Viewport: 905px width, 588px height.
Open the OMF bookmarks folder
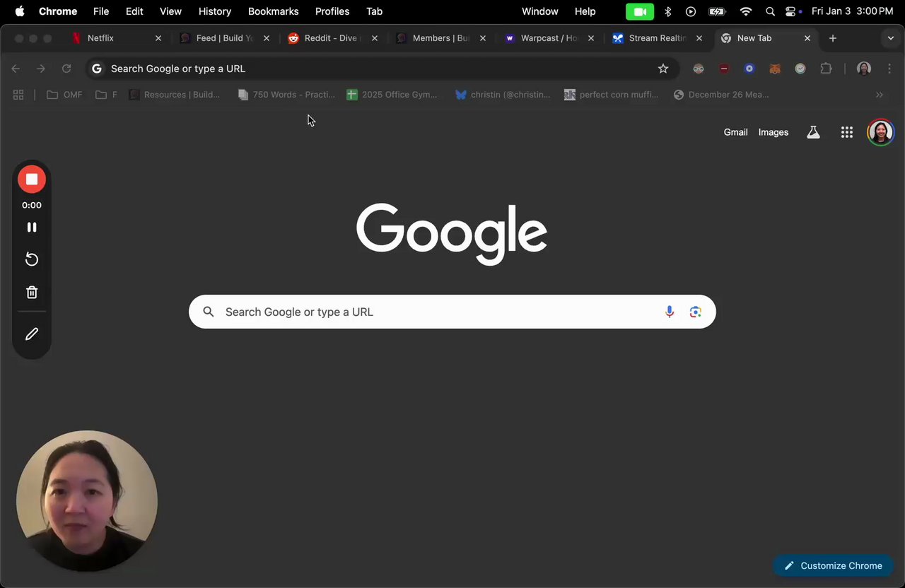click(x=64, y=95)
